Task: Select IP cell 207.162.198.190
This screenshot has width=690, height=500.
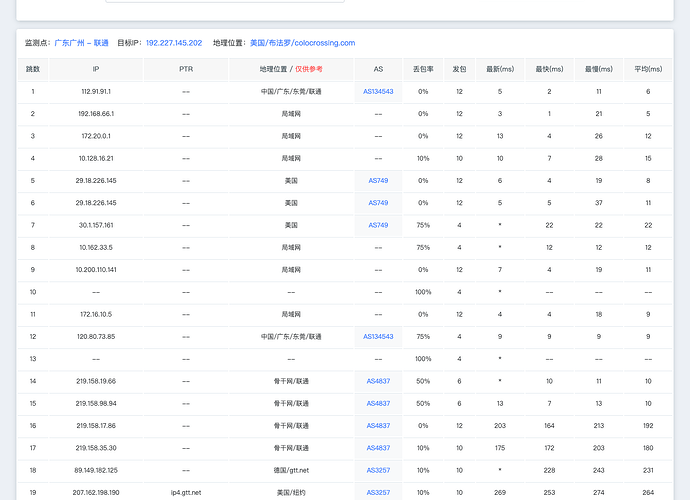Action: [x=96, y=493]
